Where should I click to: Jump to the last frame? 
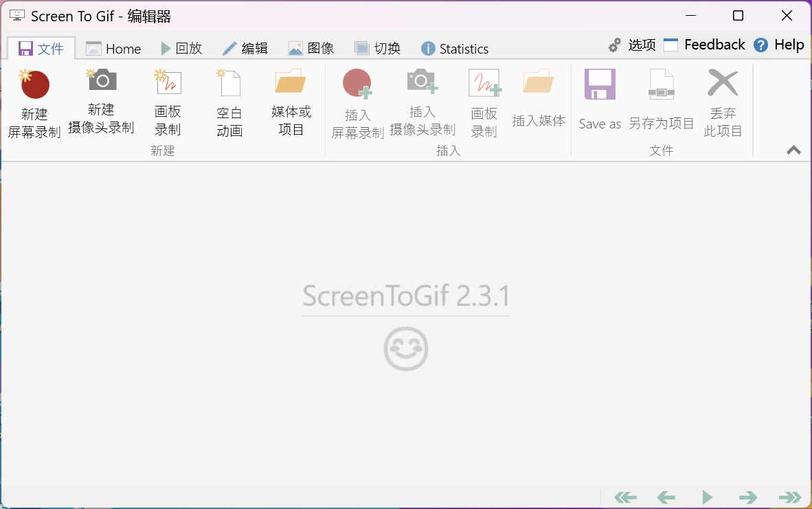click(x=790, y=497)
